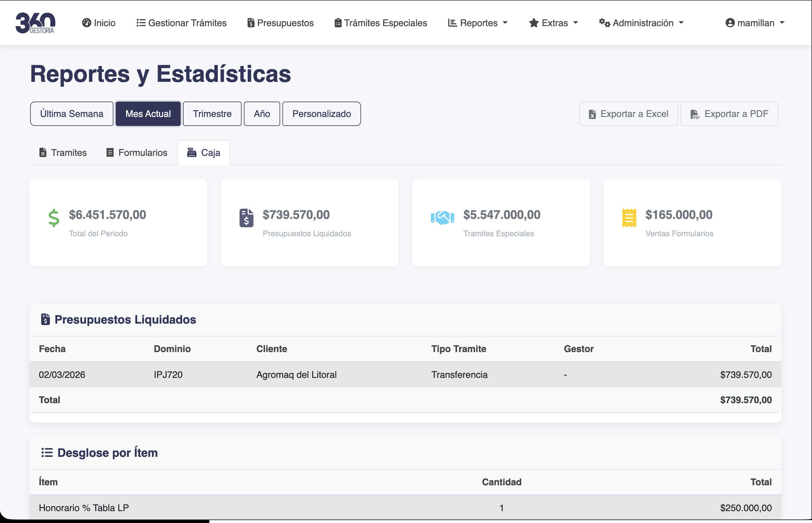
Task: Select the Última Semana period filter
Action: [x=71, y=113]
